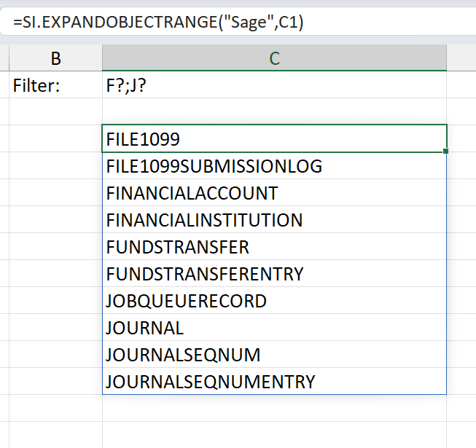Select the FUNDSTRANSFERENTRY cell
The width and height of the screenshot is (476, 448).
point(274,273)
